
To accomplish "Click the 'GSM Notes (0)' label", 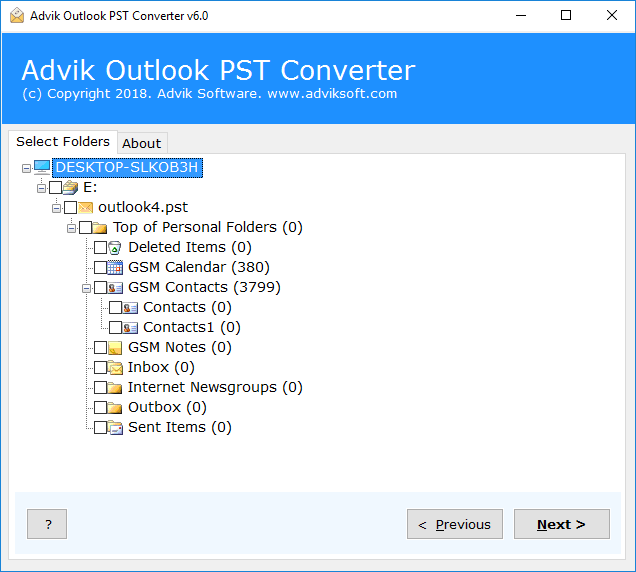I will click(180, 347).
